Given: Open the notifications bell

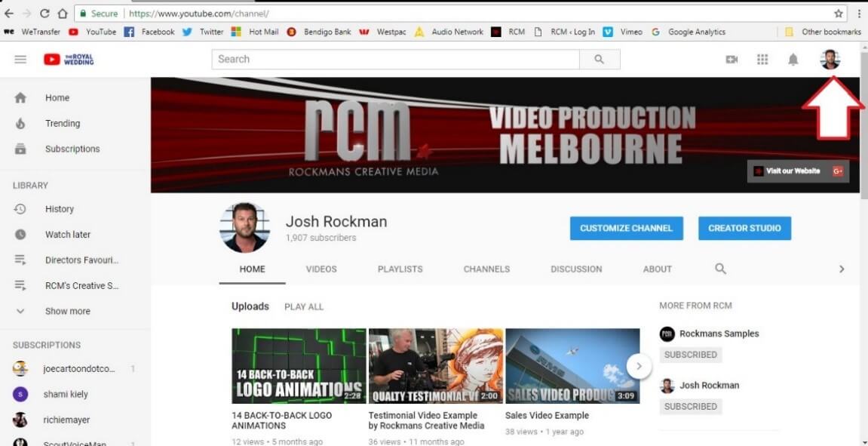Looking at the screenshot, I should point(793,60).
